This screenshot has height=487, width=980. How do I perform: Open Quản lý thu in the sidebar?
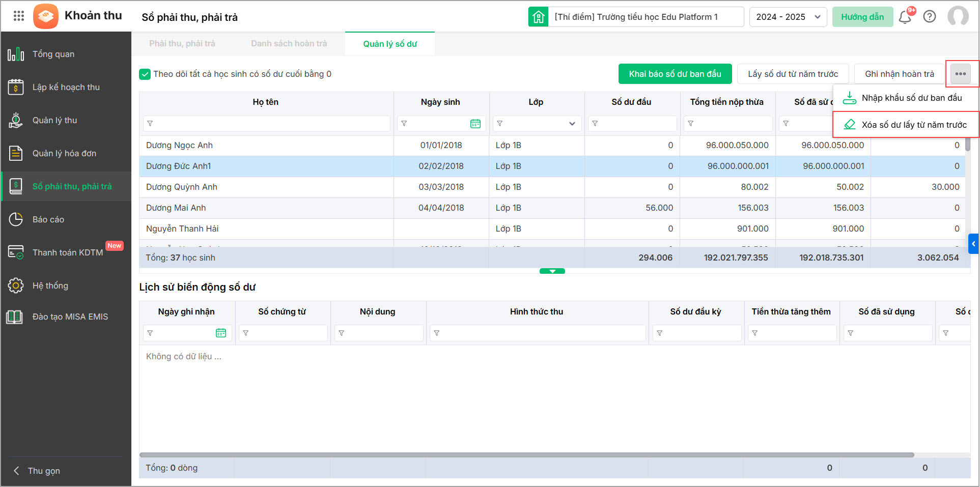(x=66, y=120)
